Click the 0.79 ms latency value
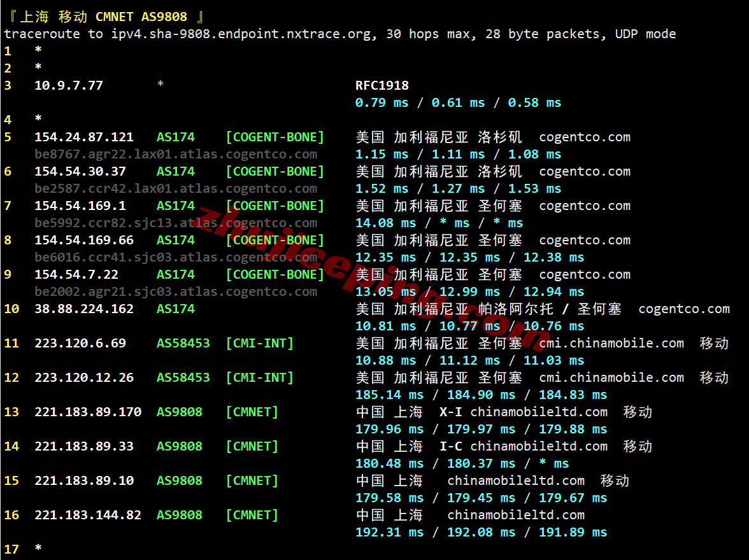Image resolution: width=749 pixels, height=560 pixels. coord(382,102)
